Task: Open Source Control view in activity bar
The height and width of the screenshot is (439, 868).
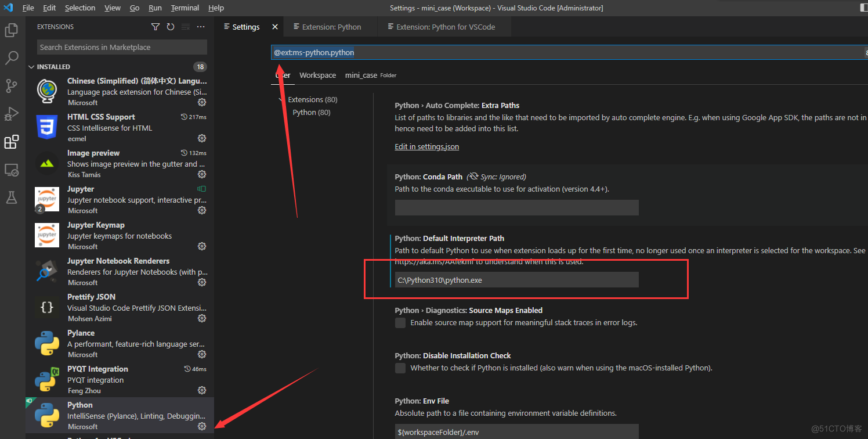Action: tap(12, 86)
